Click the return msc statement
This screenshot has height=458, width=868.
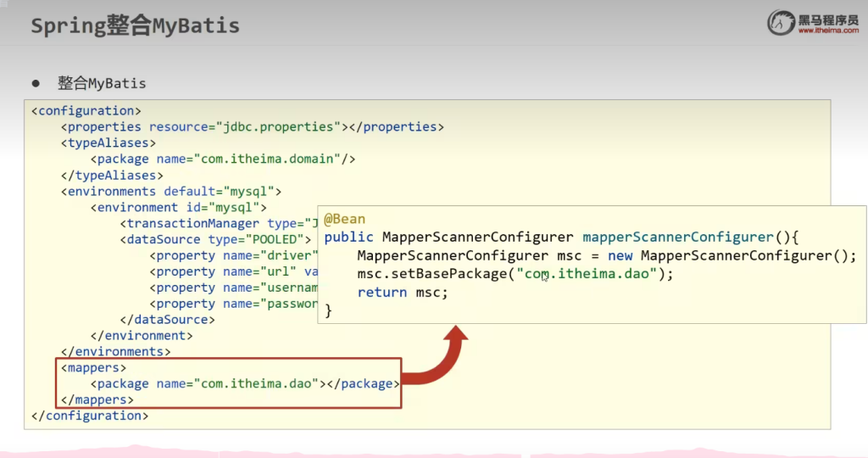coord(402,292)
